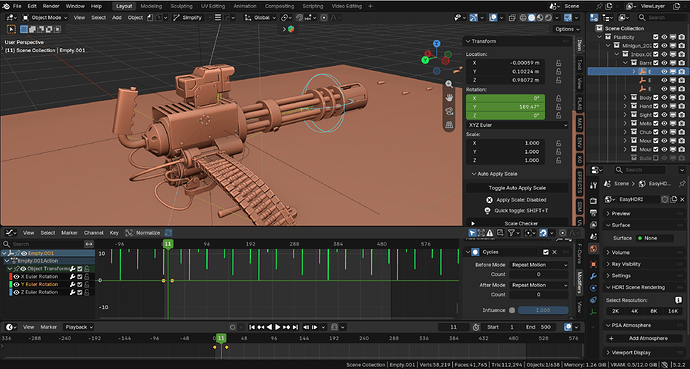Toggle viewport overlays icon

(x=493, y=18)
